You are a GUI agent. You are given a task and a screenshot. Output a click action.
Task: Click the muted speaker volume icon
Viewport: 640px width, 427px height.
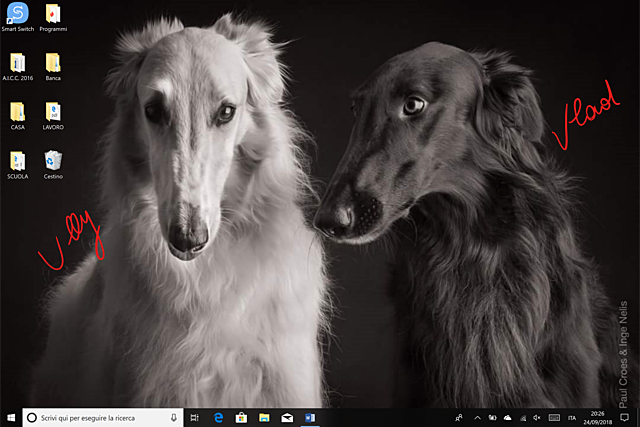[537, 418]
